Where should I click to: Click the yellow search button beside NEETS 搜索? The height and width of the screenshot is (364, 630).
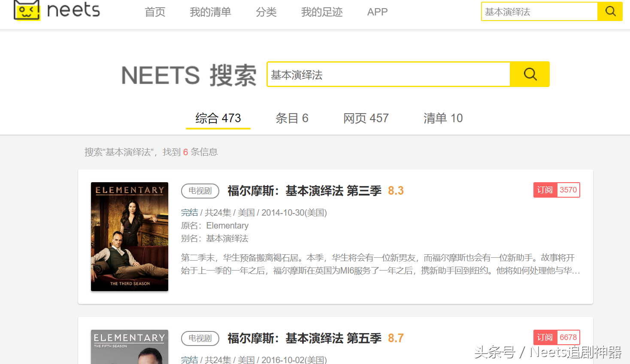click(x=530, y=74)
